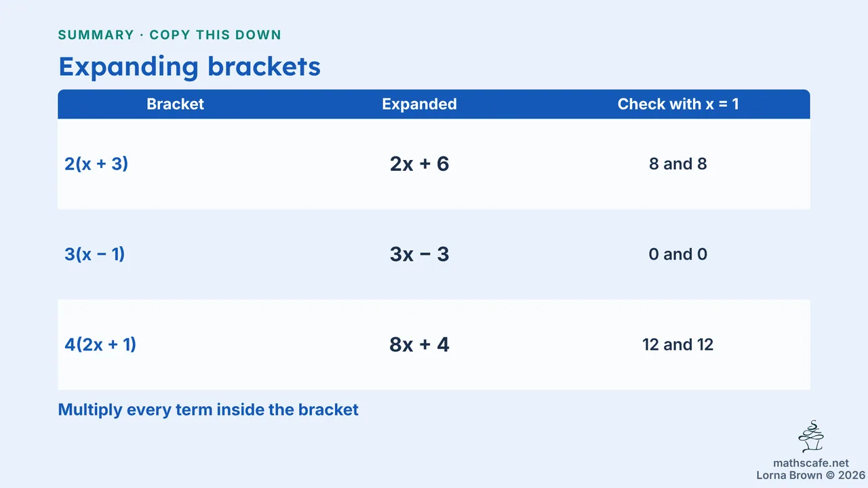Click the Summary · Copy this down label

coord(170,35)
